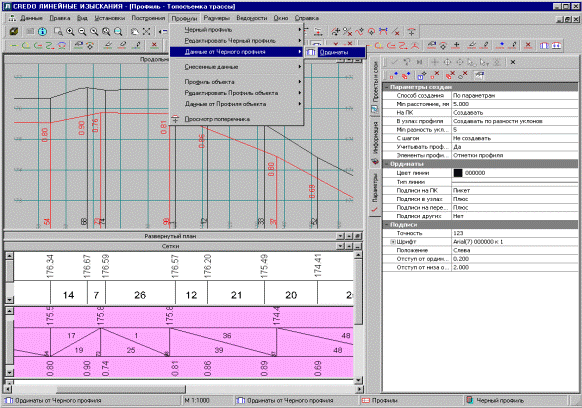
Task: Click the Черный профиль icon in status bar
Action: (470, 400)
